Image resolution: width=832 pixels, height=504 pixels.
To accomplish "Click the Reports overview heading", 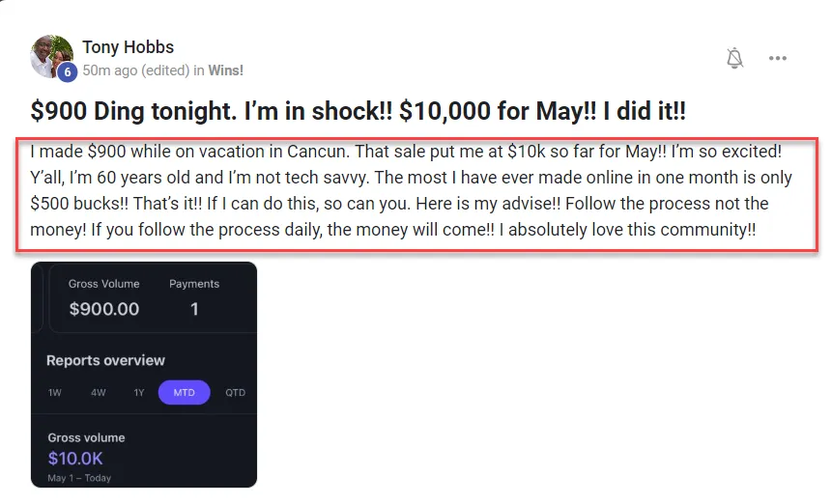I will [105, 360].
